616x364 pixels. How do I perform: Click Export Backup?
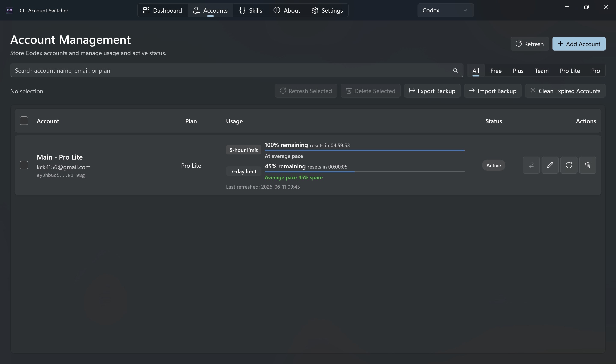click(x=432, y=91)
